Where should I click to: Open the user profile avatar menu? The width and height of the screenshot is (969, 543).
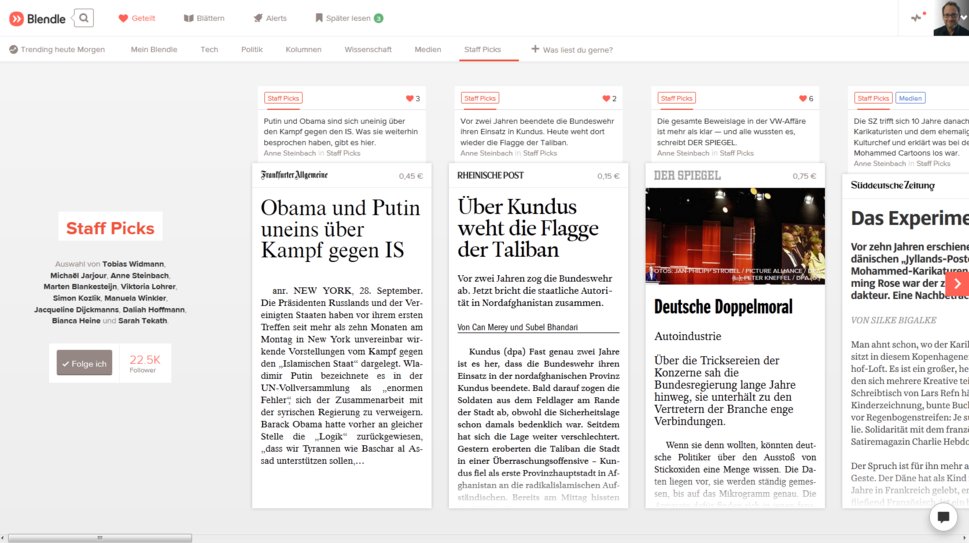pyautogui.click(x=950, y=18)
